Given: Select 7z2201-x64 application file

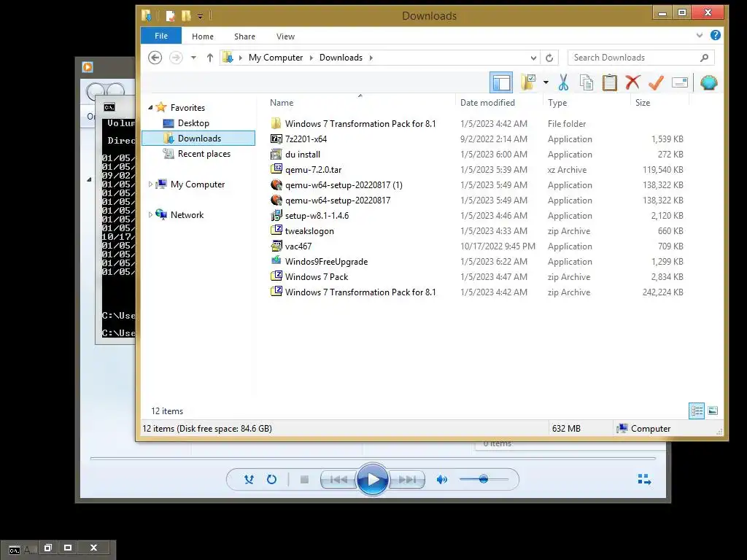Looking at the screenshot, I should tap(306, 139).
